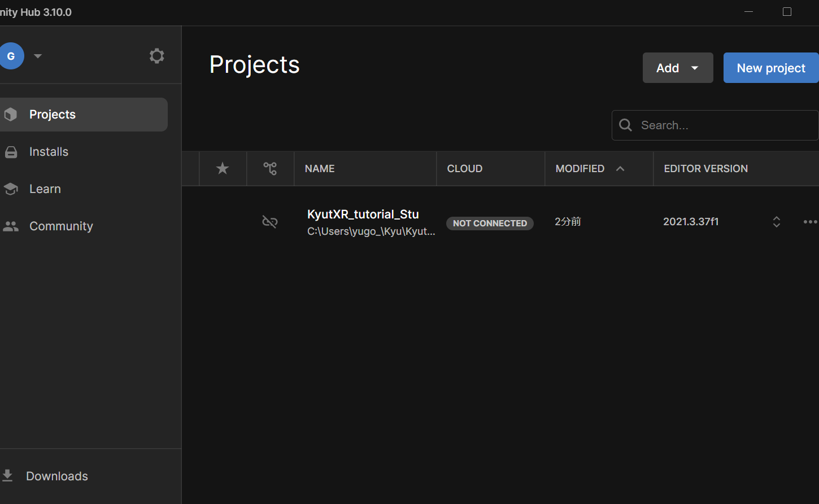Select the CLOUD column header

coord(464,168)
